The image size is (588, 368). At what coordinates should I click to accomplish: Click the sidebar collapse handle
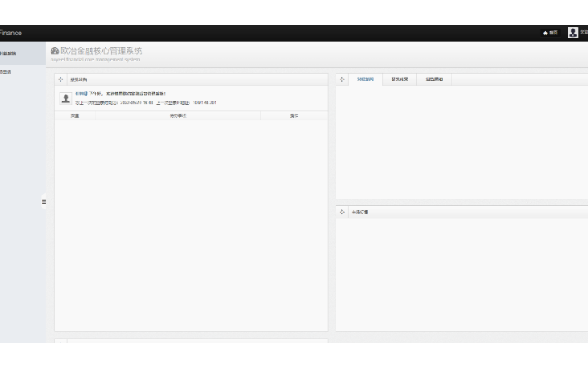(x=43, y=202)
